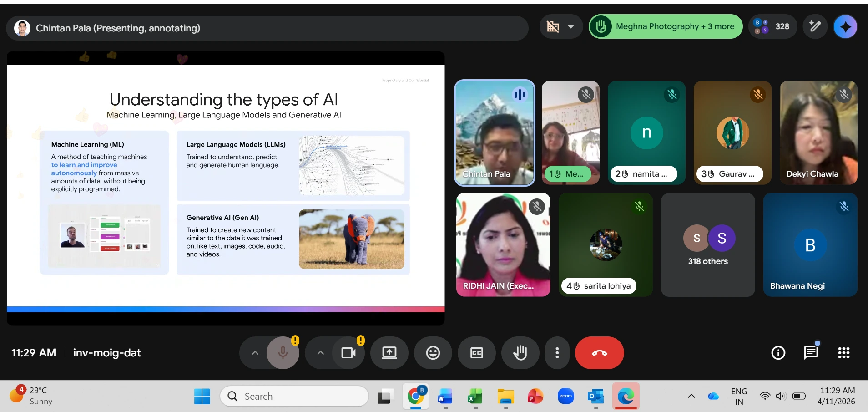Screen dimensions: 868x412
Task: Expand audio settings arrow beside microphone
Action: [255, 353]
